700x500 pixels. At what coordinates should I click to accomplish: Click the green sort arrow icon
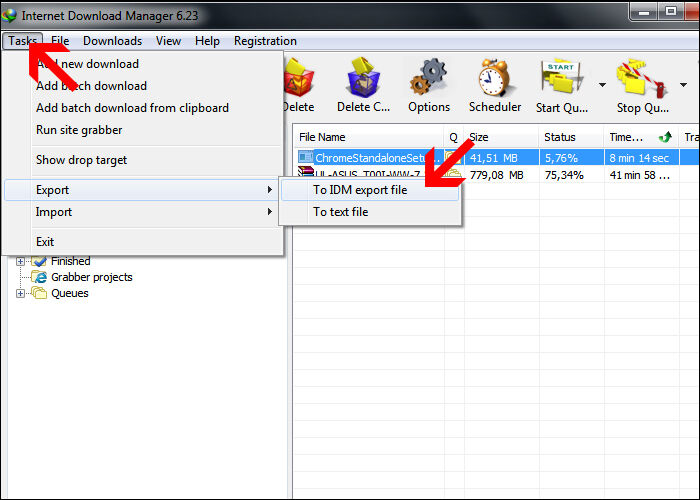665,137
